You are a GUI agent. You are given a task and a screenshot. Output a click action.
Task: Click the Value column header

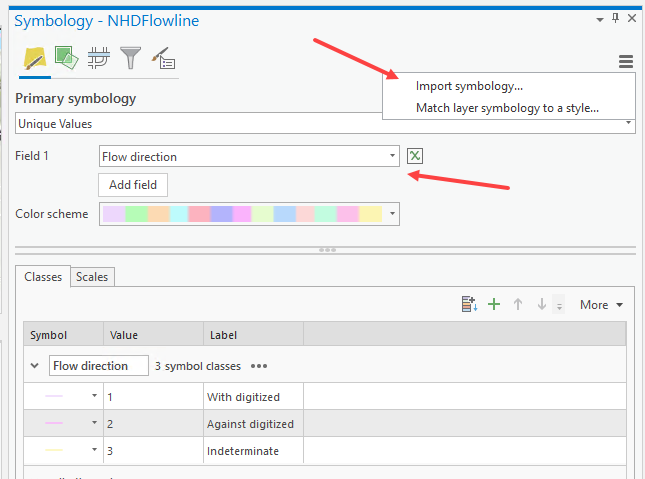pos(153,335)
